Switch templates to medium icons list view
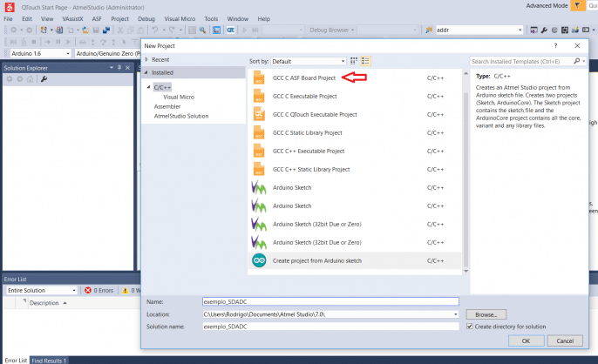Viewport: 598px width, 364px height. 366,62
